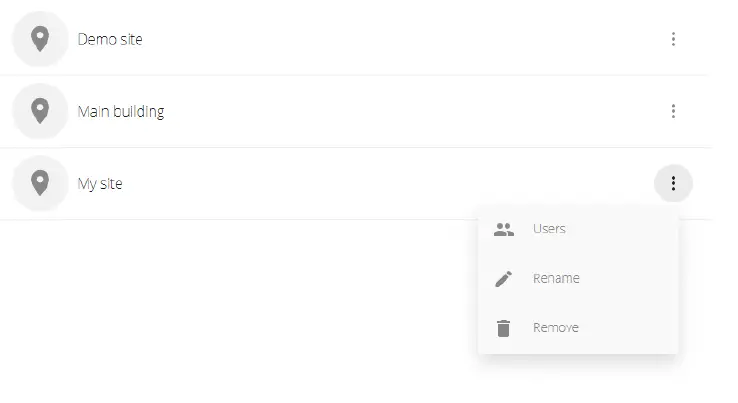Viewport: 738px width, 403px height.
Task: Choose Remove from the context menu
Action: (x=556, y=328)
